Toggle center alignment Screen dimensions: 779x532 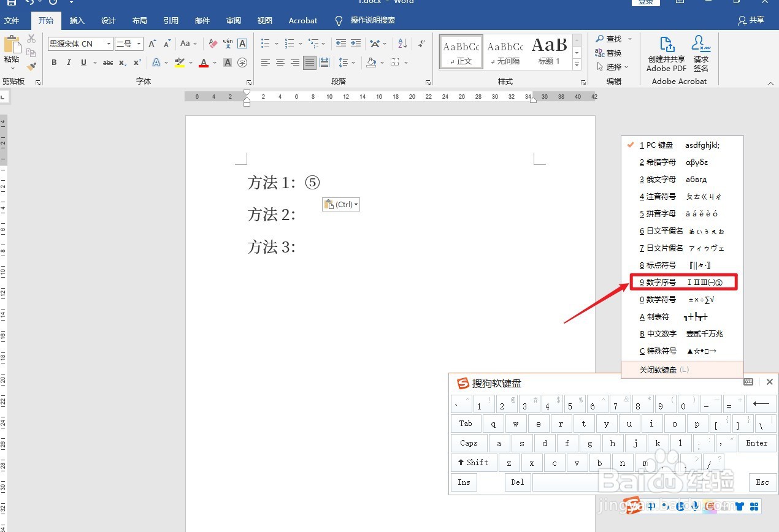pos(280,63)
